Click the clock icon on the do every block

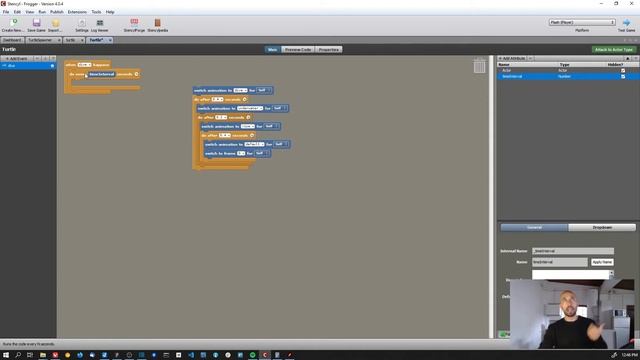(137, 74)
